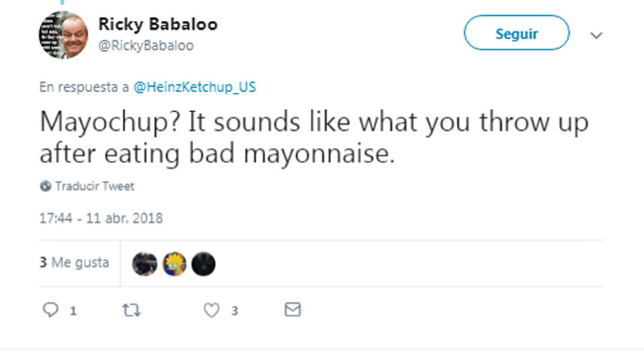This screenshot has width=644, height=350.
Task: Click the like count beside the heart
Action: point(234,310)
